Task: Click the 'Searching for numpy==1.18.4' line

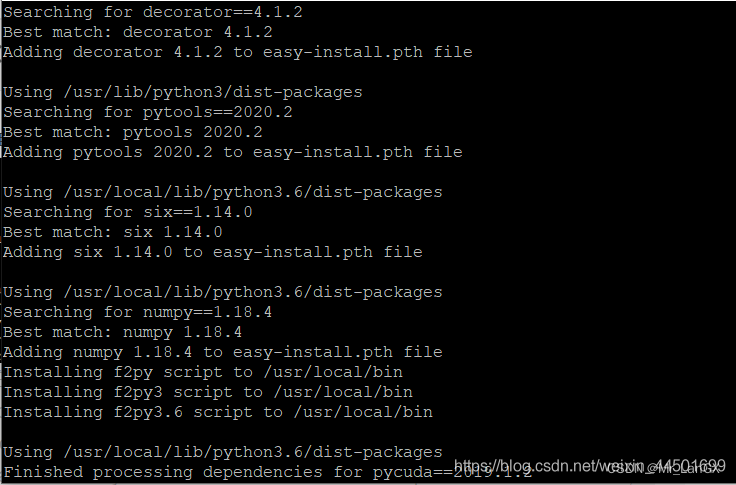Action: click(138, 312)
